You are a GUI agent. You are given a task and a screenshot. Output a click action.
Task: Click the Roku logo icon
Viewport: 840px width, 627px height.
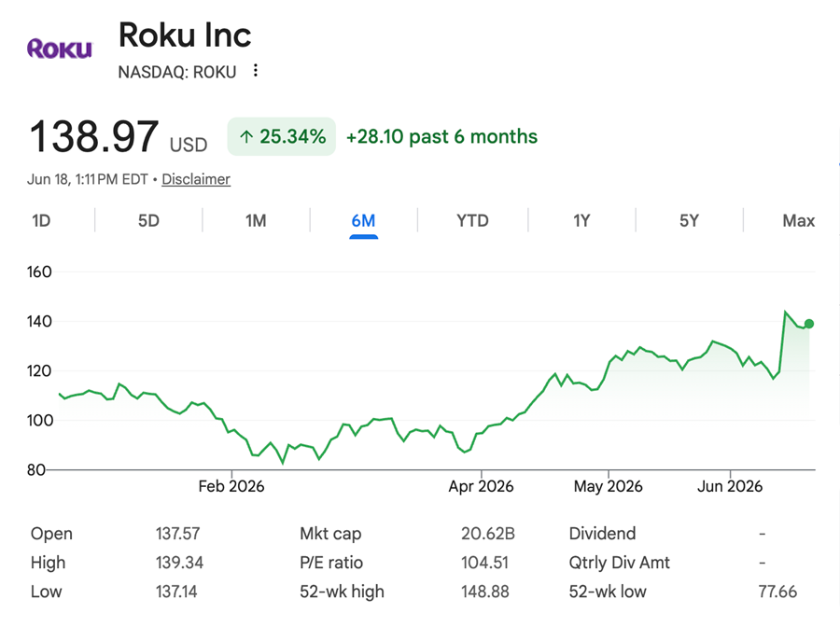[x=60, y=49]
